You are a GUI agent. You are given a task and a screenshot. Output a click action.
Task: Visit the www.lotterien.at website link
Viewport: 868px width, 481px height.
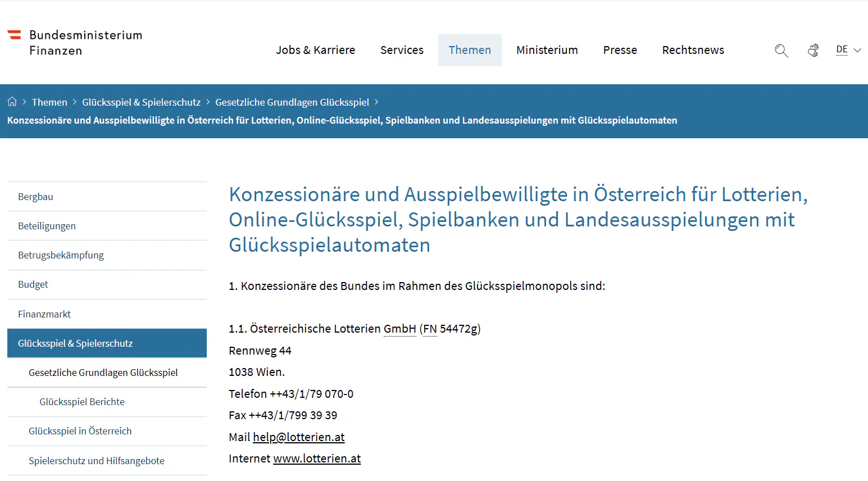tap(317, 459)
